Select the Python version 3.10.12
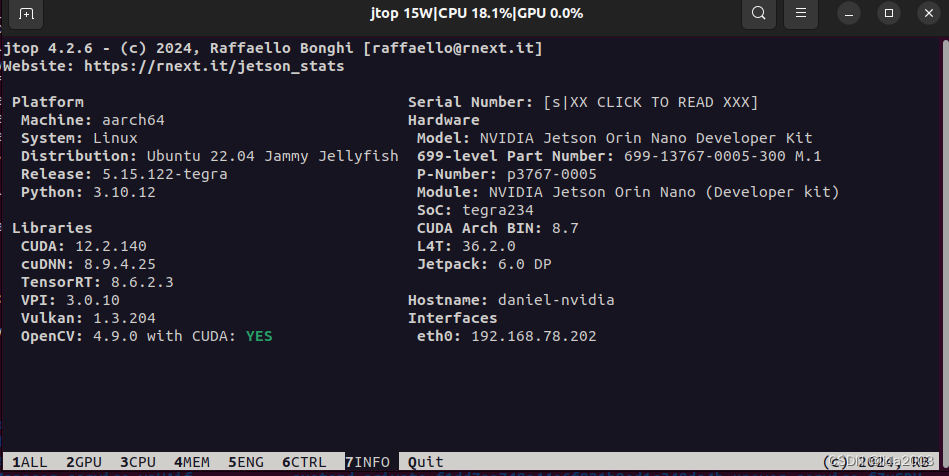Viewport: 949px width, 476px height. (x=124, y=193)
